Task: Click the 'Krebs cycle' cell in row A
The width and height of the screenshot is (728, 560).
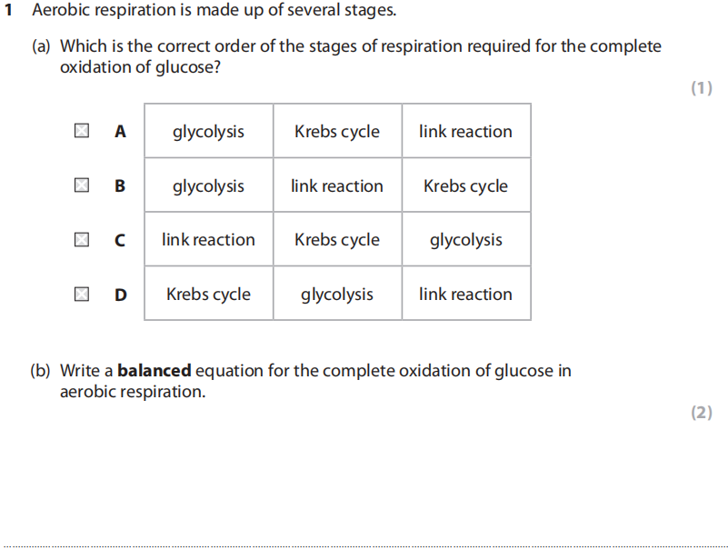Action: [x=337, y=132]
